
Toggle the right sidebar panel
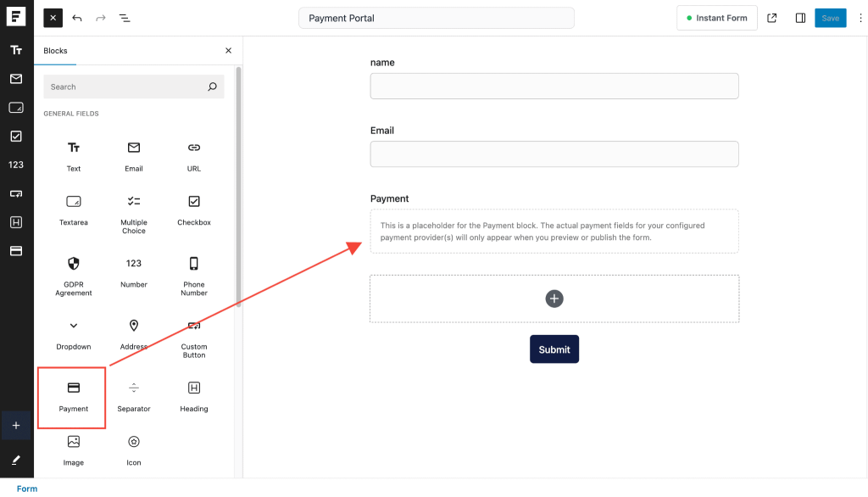(800, 17)
